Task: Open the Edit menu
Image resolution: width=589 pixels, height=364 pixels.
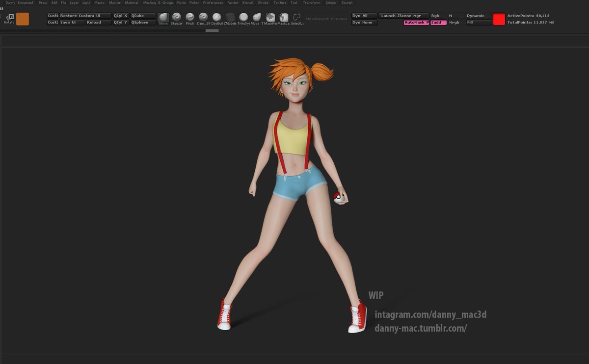Action: tap(54, 3)
